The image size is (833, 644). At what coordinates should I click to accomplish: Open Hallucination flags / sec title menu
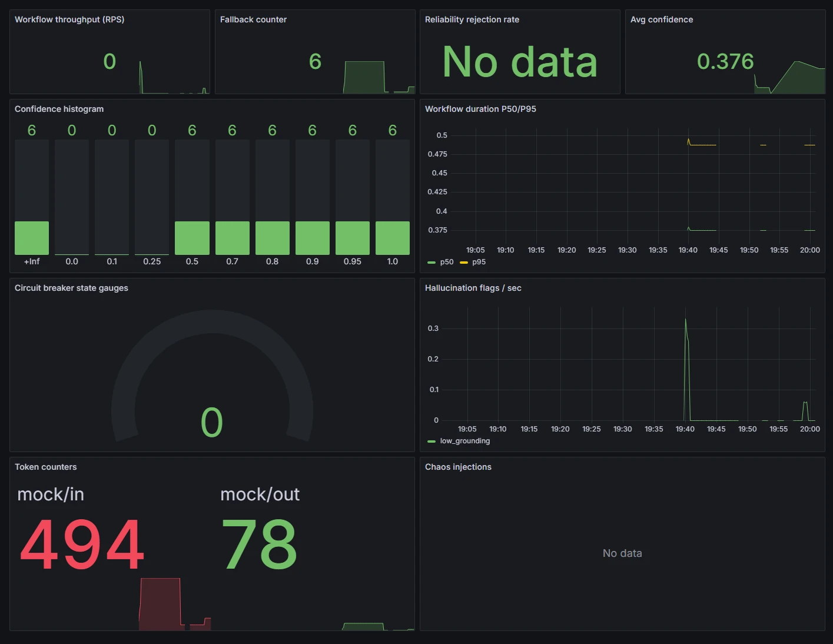pos(473,288)
